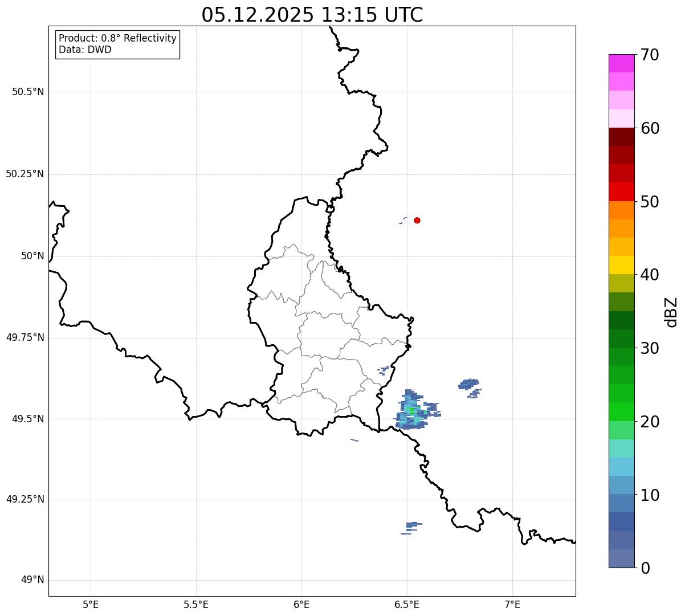Click the dBZ colorbar axis label
Viewport: 685px width, 616px height.
pyautogui.click(x=671, y=311)
